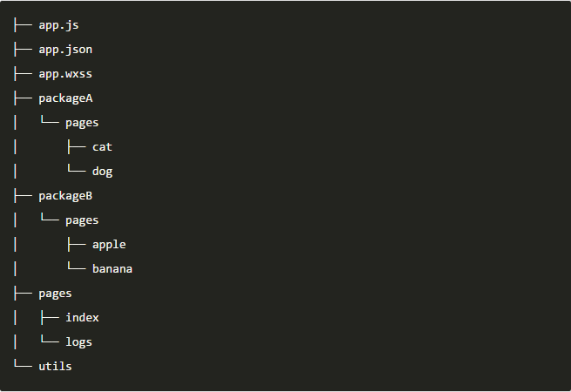Image resolution: width=571 pixels, height=392 pixels.
Task: Select the banana page entry
Action: (112, 269)
